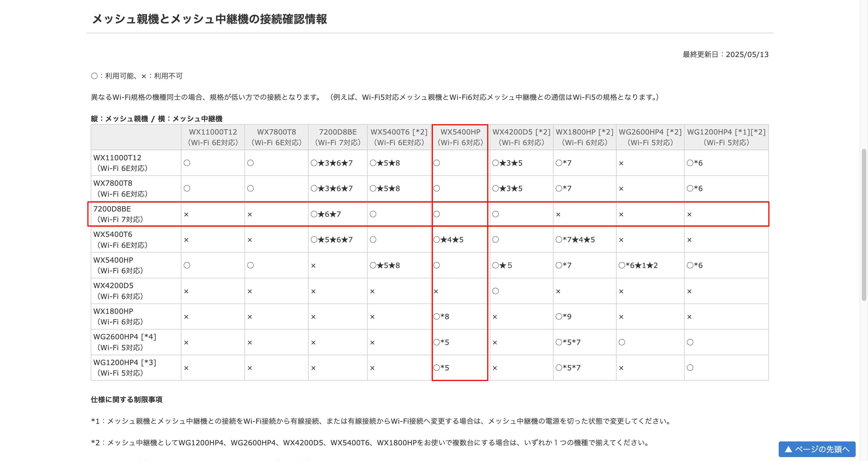The image size is (868, 461).
Task: Click the WX7800T8 column header
Action: tap(276, 137)
